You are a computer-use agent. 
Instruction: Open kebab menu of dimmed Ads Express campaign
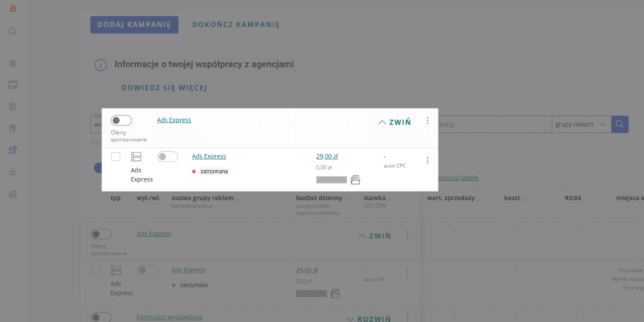tap(407, 235)
